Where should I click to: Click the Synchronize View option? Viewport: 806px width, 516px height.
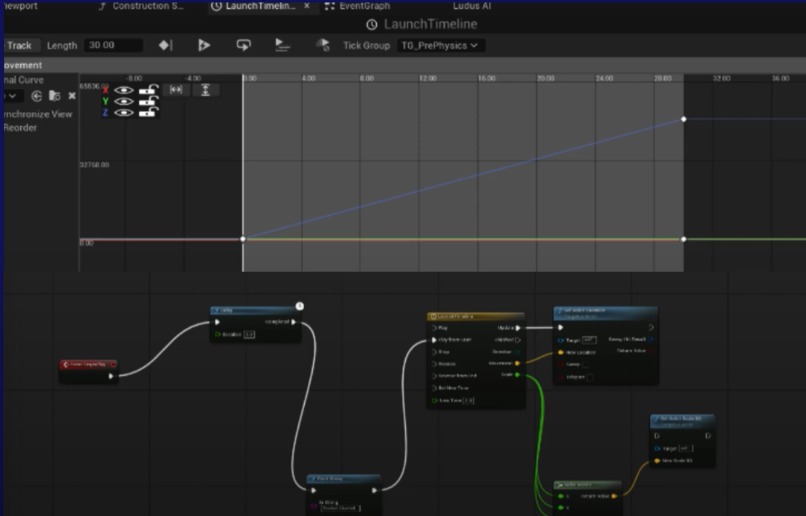(x=38, y=114)
